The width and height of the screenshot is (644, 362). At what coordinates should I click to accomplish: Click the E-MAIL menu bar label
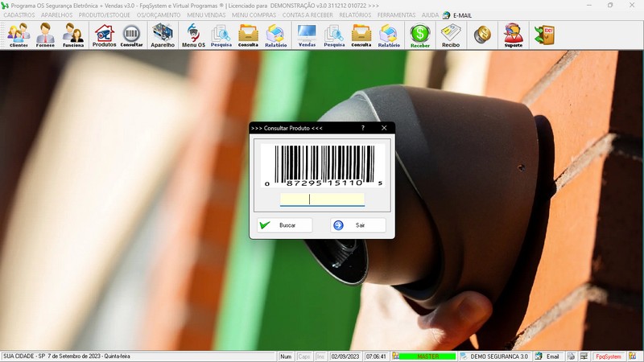[462, 15]
